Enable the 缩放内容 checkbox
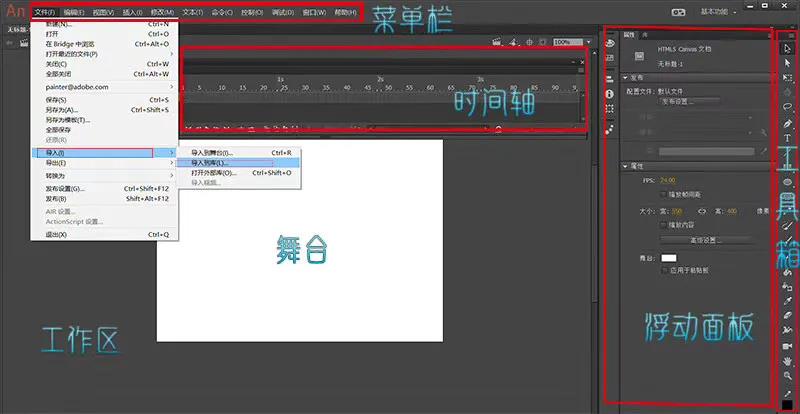 click(x=663, y=225)
